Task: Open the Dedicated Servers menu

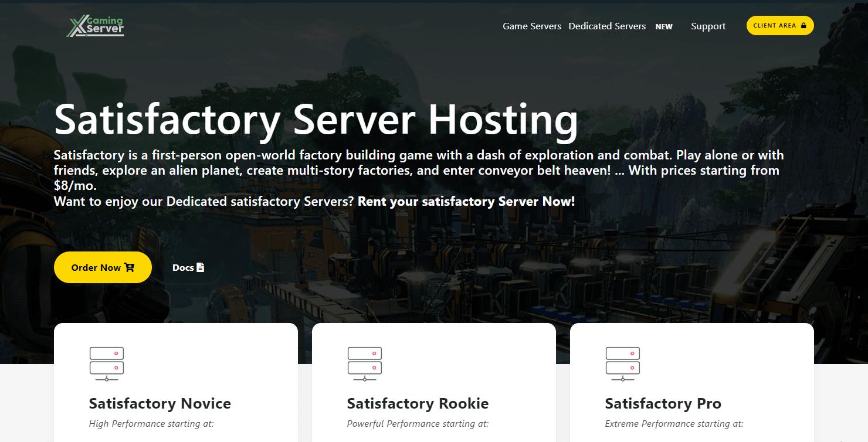Action: 607,26
